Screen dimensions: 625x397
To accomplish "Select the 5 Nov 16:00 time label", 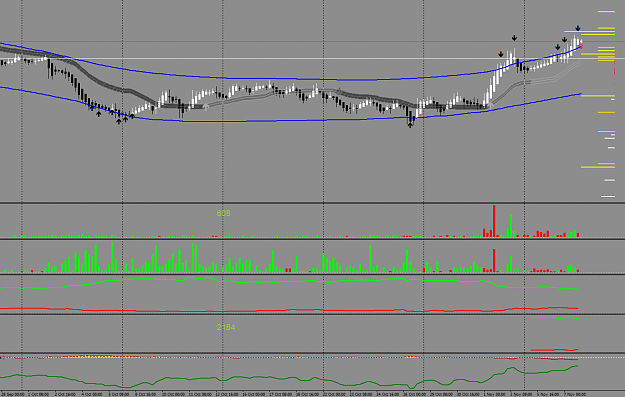I will tap(548, 394).
